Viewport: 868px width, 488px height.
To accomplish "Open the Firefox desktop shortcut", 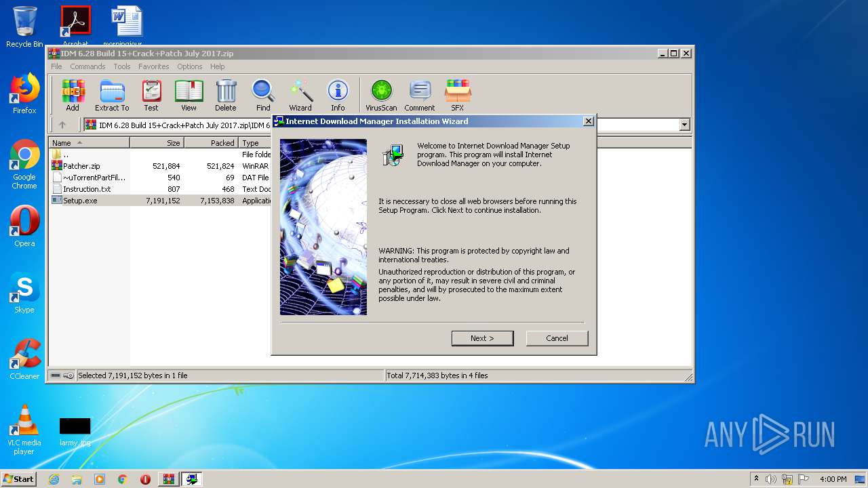I will click(x=24, y=94).
